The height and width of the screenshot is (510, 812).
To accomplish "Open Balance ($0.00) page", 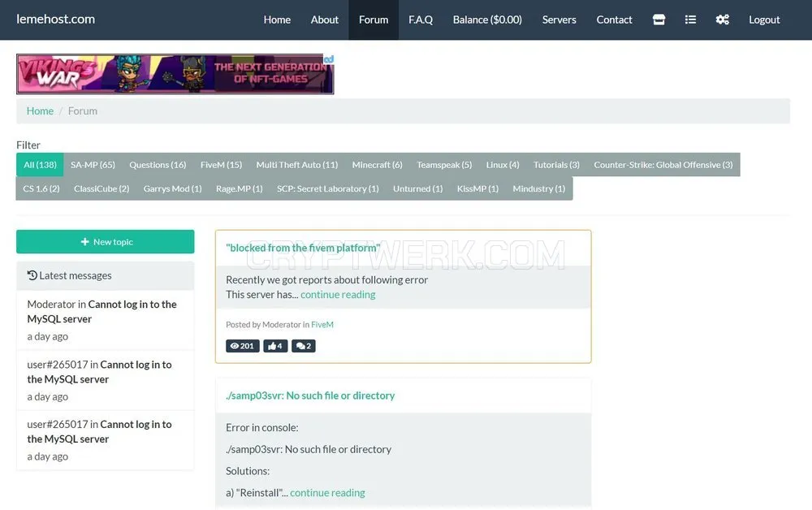I will coord(487,19).
